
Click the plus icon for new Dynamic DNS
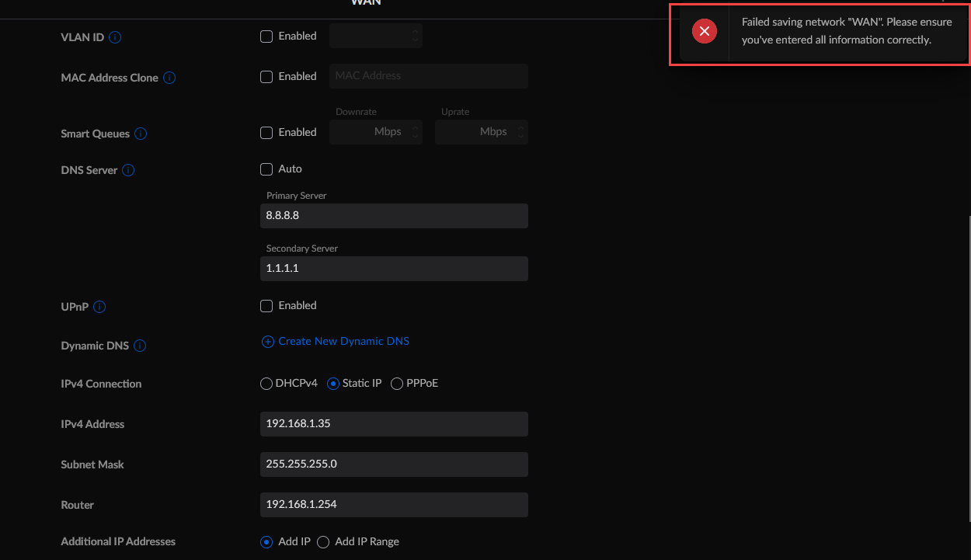[268, 342]
